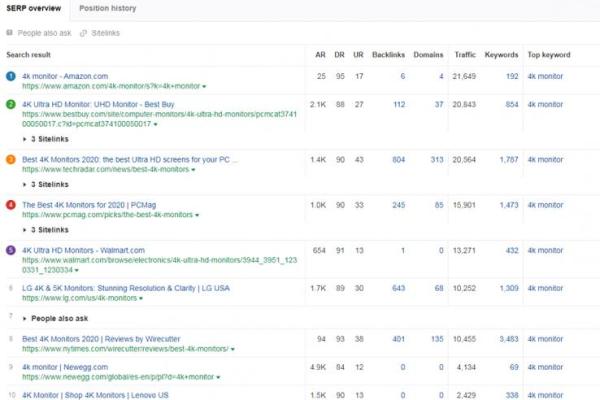Viewport: 600px width, 400px height.
Task: Click AR column header
Action: pos(320,55)
